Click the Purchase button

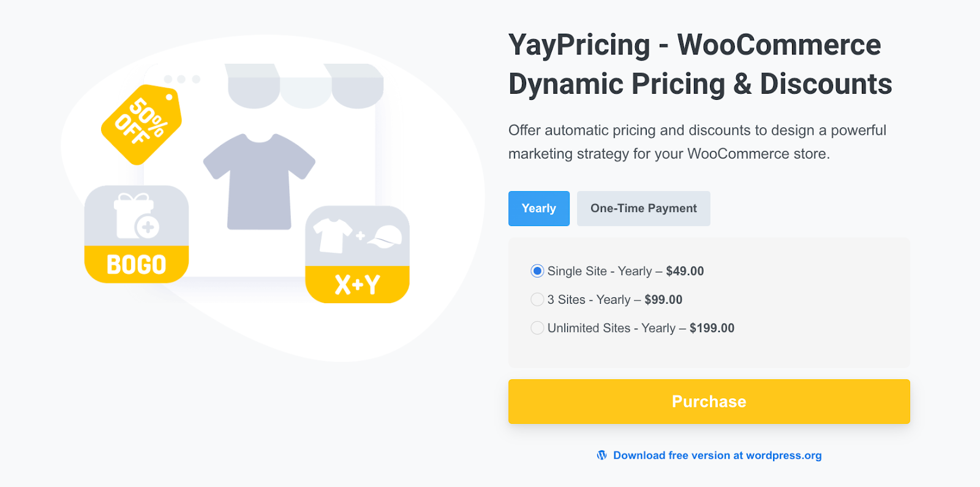(709, 401)
